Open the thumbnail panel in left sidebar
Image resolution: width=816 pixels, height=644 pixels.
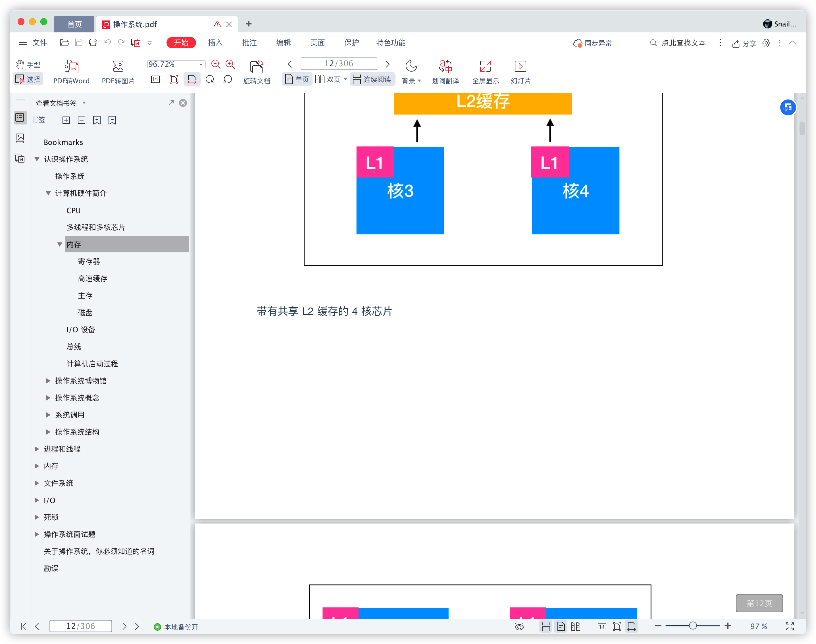(20, 138)
